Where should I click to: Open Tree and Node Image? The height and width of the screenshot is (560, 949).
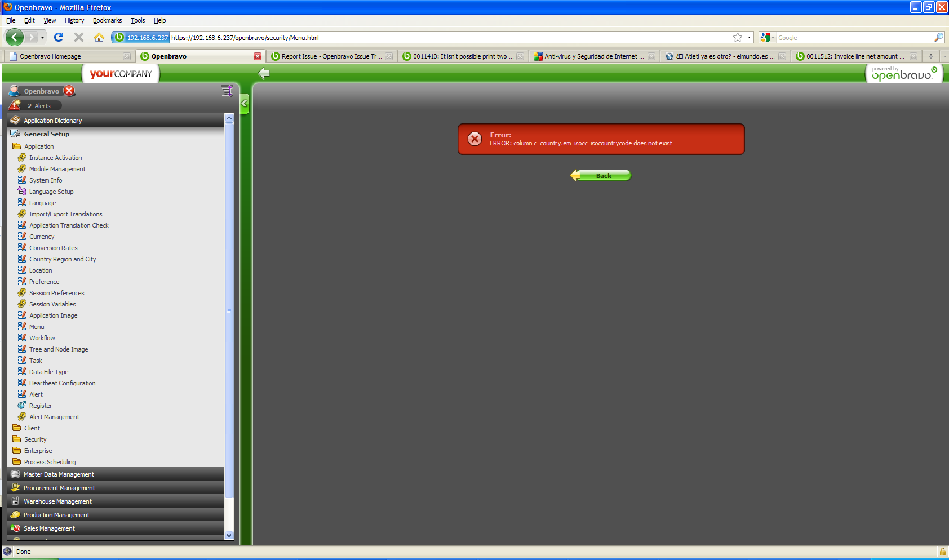pos(59,349)
